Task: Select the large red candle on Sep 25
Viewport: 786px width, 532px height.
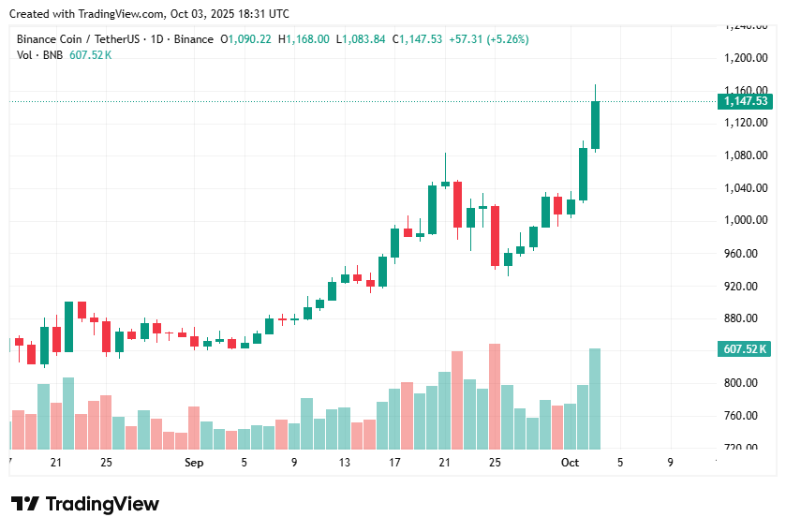Action: (x=495, y=236)
